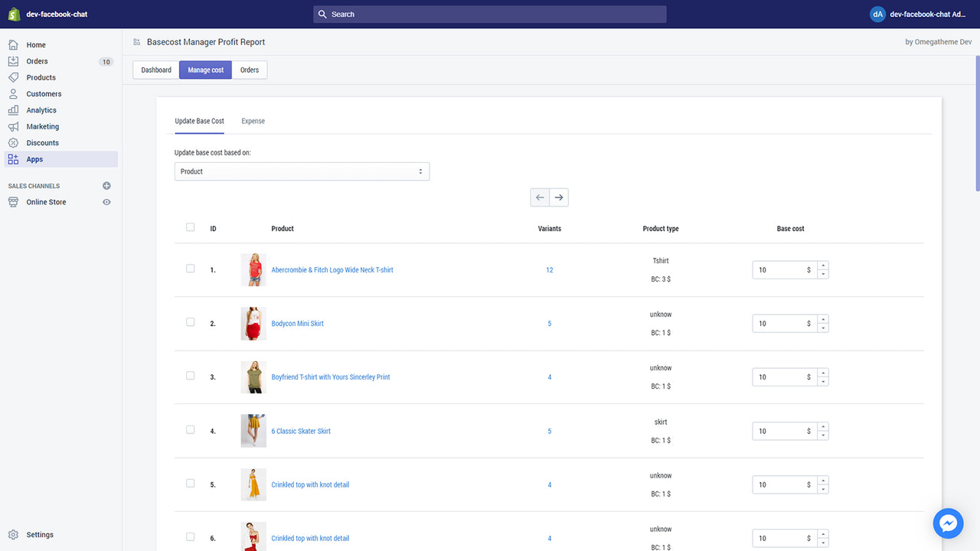The height and width of the screenshot is (551, 980).
Task: Click the Search bar at the top
Action: point(489,14)
